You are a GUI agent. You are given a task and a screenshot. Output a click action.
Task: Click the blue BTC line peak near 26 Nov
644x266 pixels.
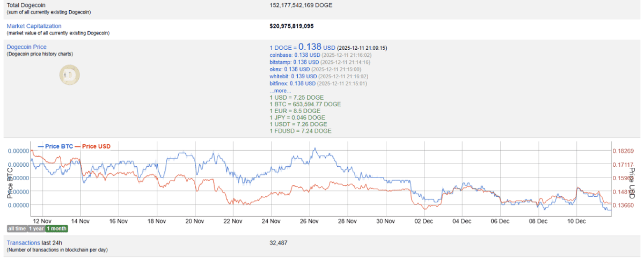point(316,149)
